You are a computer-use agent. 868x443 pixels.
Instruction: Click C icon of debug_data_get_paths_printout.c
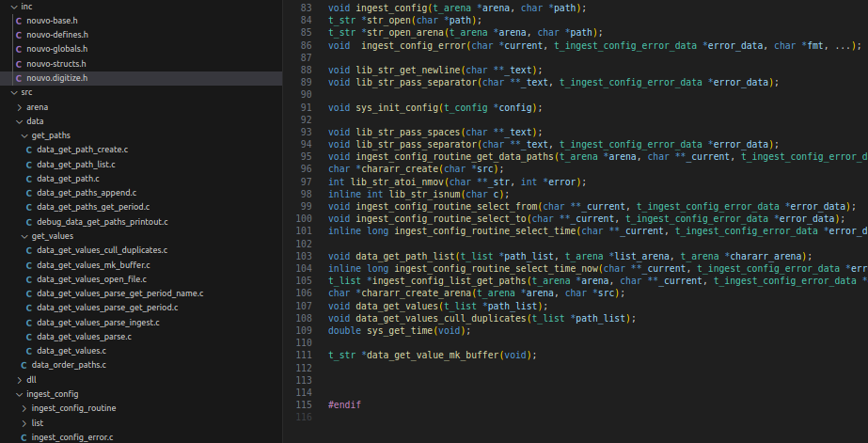tap(29, 222)
